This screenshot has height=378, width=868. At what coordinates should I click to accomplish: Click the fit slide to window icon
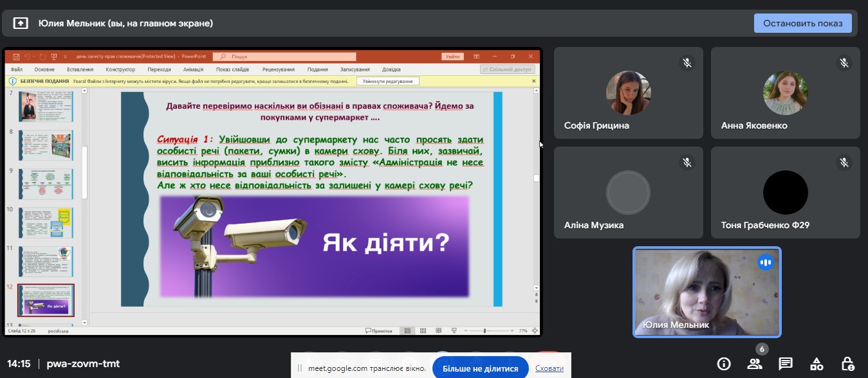tap(535, 330)
